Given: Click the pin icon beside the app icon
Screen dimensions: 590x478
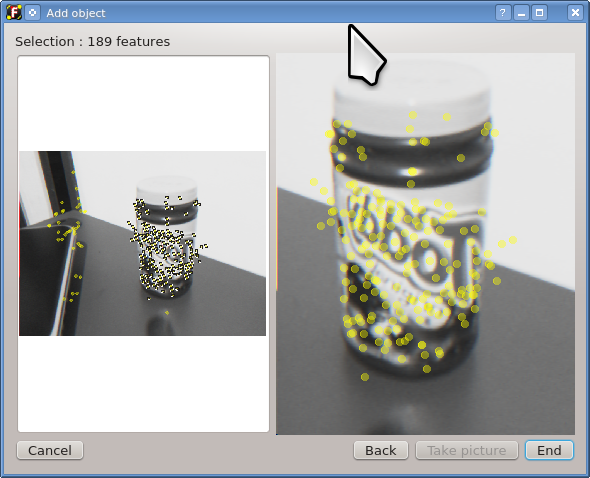Looking at the screenshot, I should (x=33, y=12).
